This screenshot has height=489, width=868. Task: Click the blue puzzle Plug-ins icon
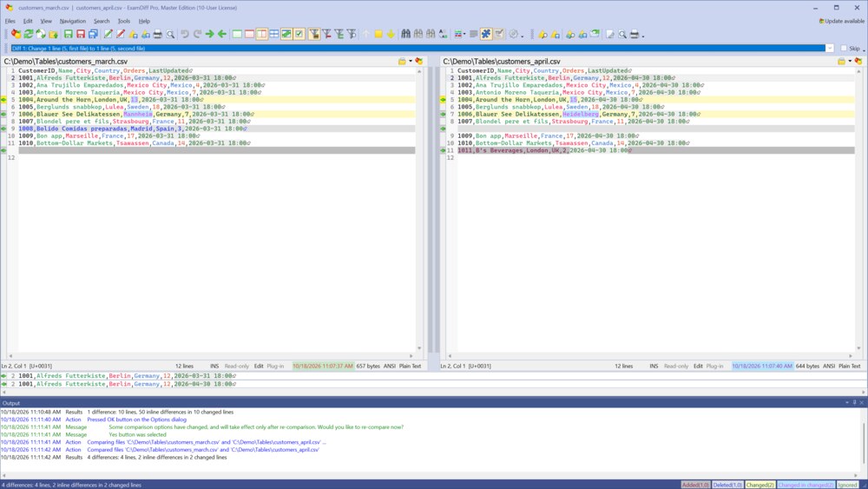click(x=486, y=35)
